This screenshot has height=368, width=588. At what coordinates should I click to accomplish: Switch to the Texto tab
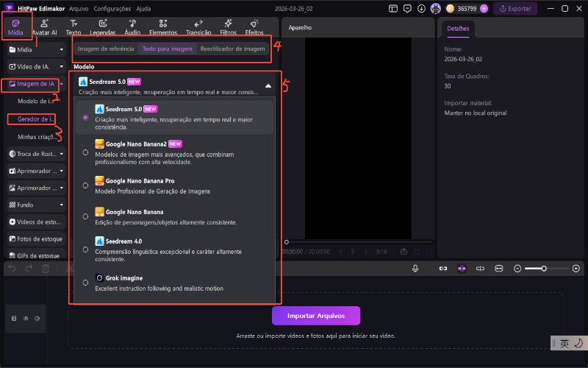click(x=73, y=27)
